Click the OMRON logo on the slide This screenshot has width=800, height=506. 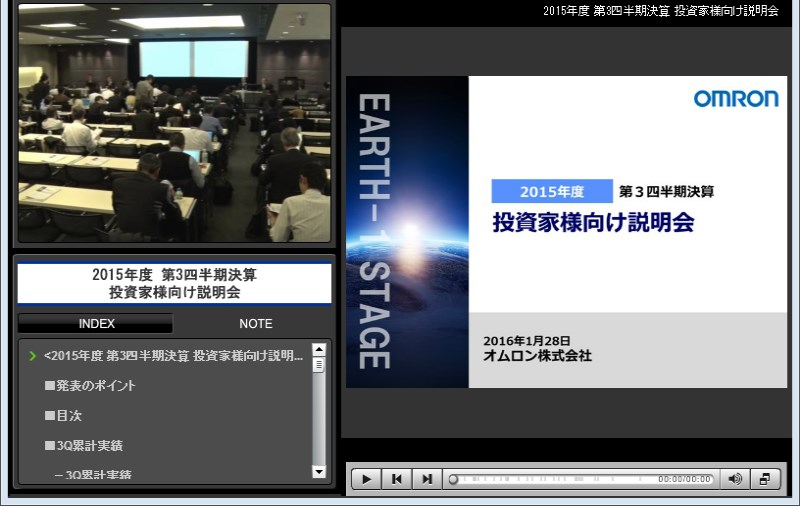pyautogui.click(x=736, y=98)
